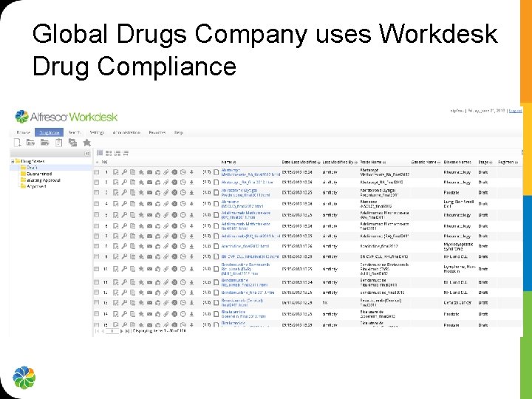Select the Quarantined folder in tree
Viewport: 532px width, 399px height.
click(x=36, y=174)
